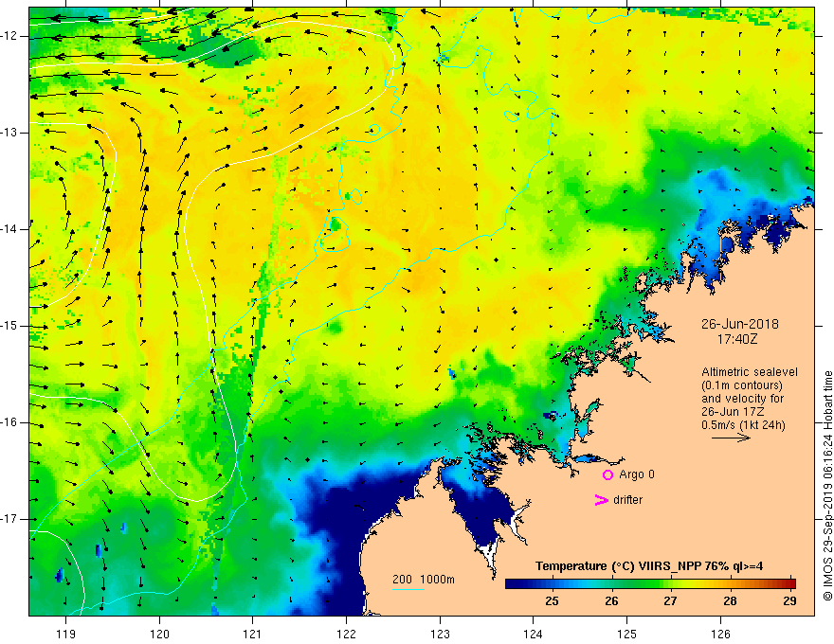
Task: Click the -15 latitude axis label
Action: click(x=10, y=326)
